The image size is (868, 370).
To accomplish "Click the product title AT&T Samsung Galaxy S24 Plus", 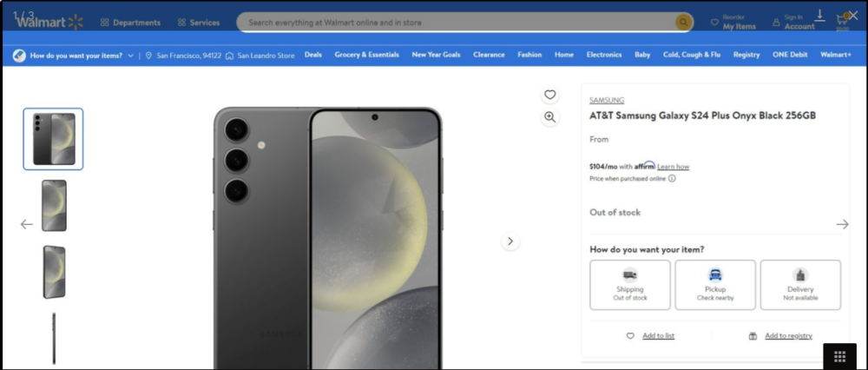I will pos(702,116).
